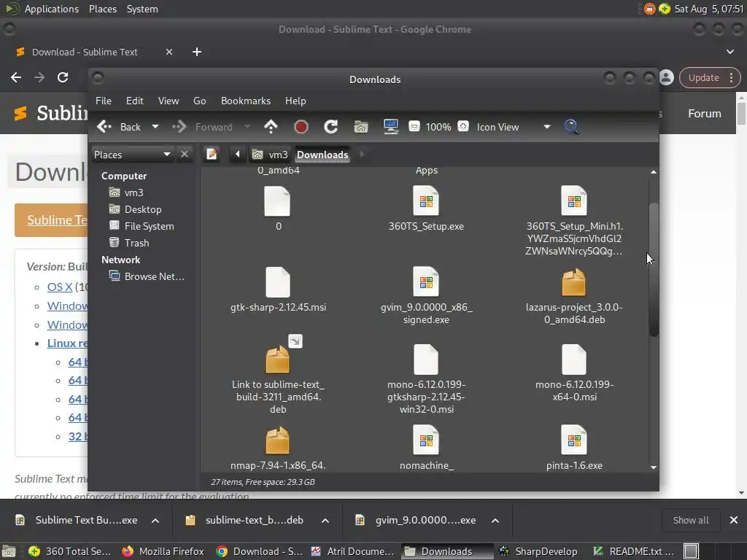This screenshot has height=560, width=747.
Task: Select vm3 in the path bar
Action: [x=270, y=155]
